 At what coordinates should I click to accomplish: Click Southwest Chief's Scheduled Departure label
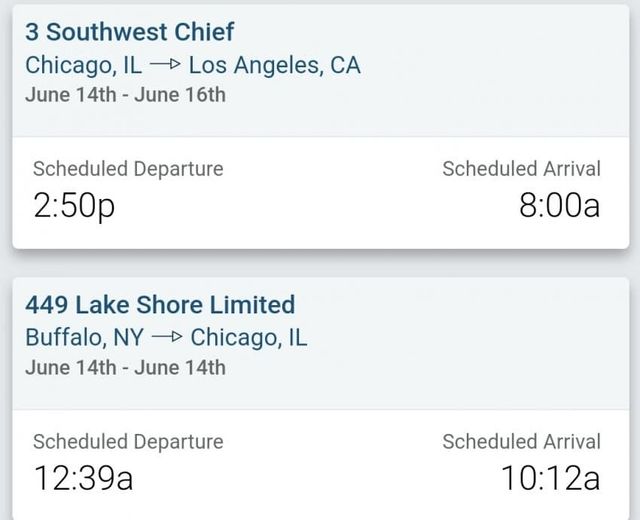[128, 169]
